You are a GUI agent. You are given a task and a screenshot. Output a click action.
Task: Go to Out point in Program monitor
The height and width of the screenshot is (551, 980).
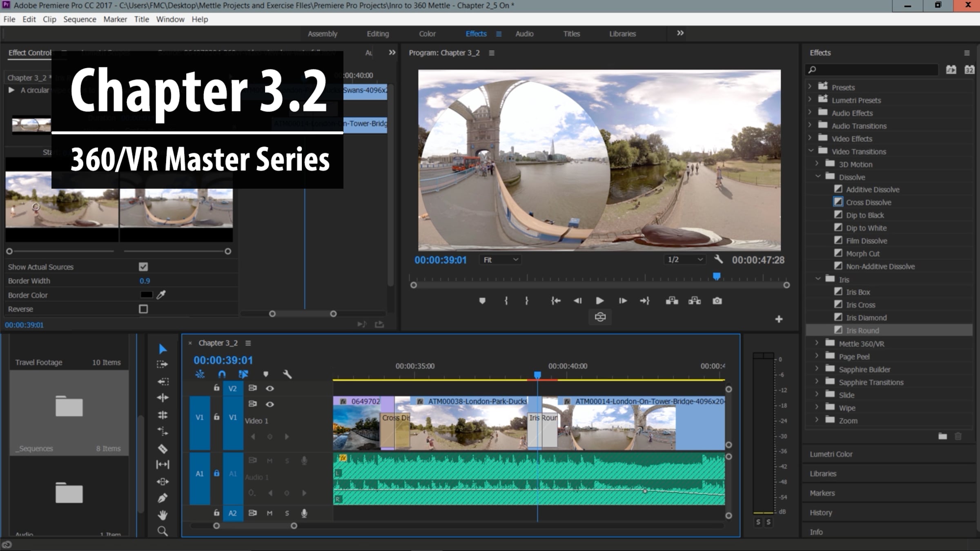pyautogui.click(x=645, y=301)
